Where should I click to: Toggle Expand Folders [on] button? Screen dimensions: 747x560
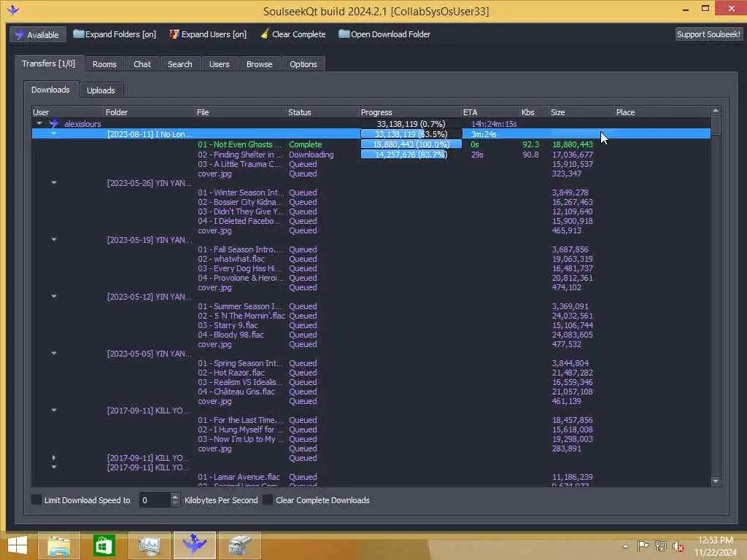(x=115, y=34)
